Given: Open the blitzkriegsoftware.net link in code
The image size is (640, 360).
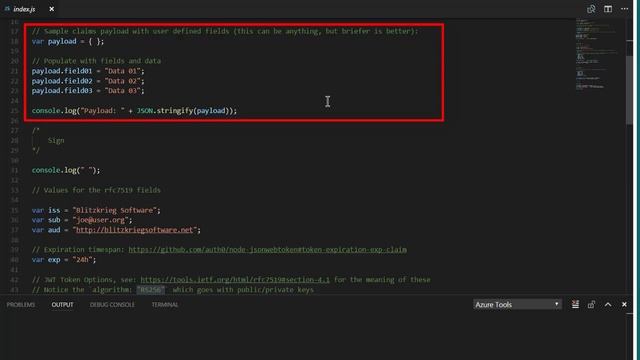Looking at the screenshot, I should click(134, 230).
